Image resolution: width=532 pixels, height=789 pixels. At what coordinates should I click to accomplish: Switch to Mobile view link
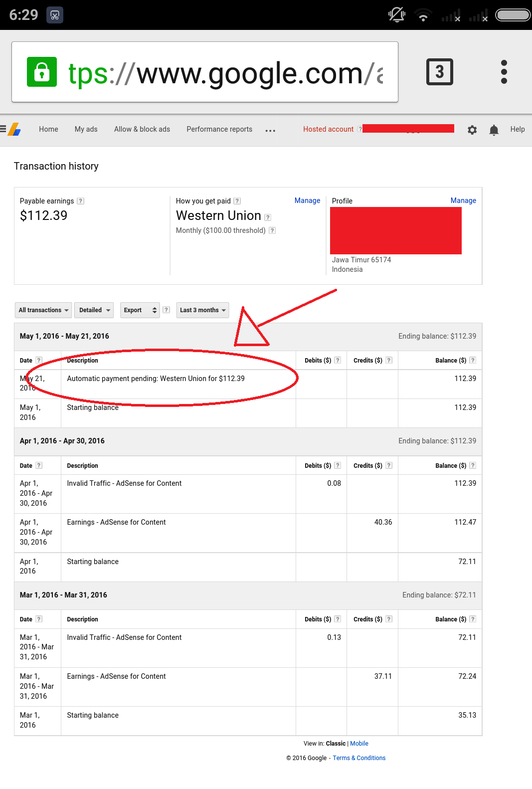tap(359, 744)
